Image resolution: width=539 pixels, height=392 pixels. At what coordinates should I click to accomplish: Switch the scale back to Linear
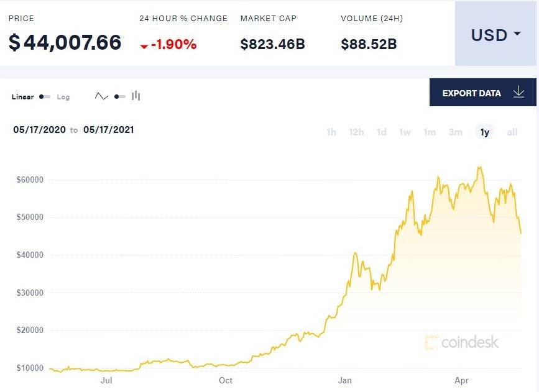coord(22,97)
